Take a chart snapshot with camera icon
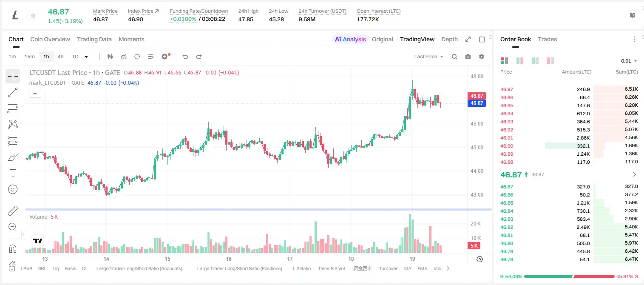The height and width of the screenshot is (285, 644). (x=468, y=57)
